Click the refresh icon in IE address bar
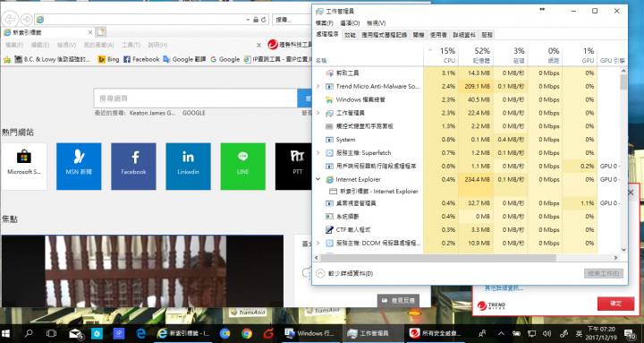Viewport: 644px width, 343px height. 263,20
